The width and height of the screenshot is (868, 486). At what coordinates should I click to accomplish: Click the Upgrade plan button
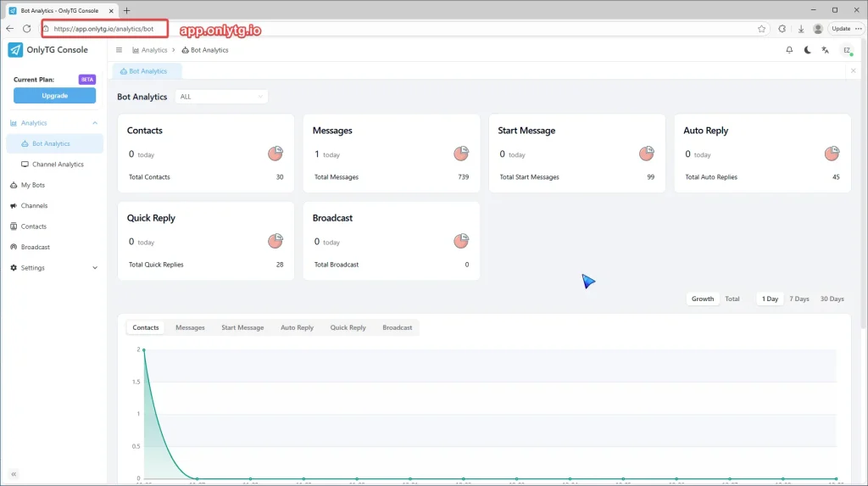pyautogui.click(x=55, y=95)
